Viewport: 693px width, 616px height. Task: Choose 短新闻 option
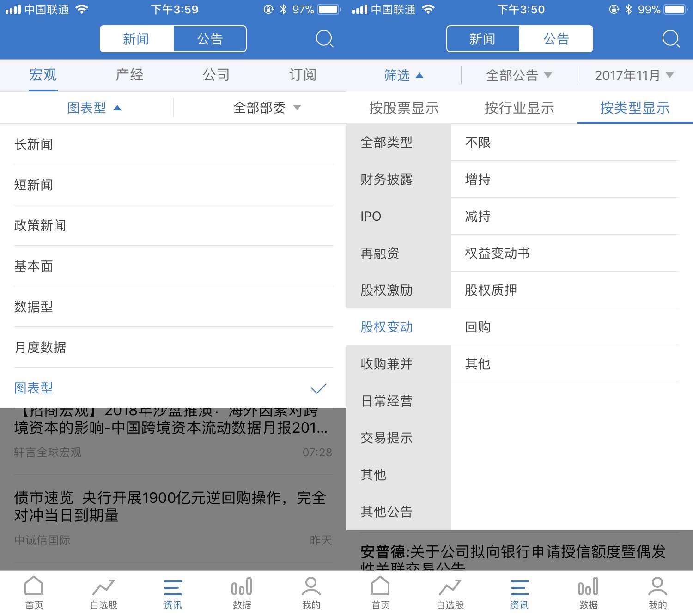(173, 185)
